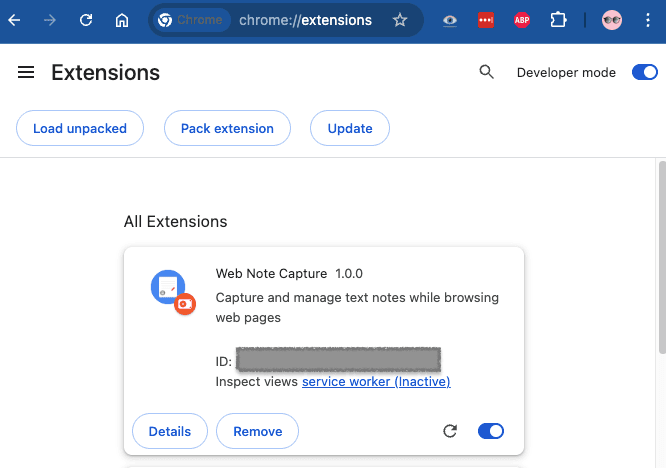Viewport: 666px width, 468px height.
Task: Click the Load unpacked button
Action: point(80,128)
